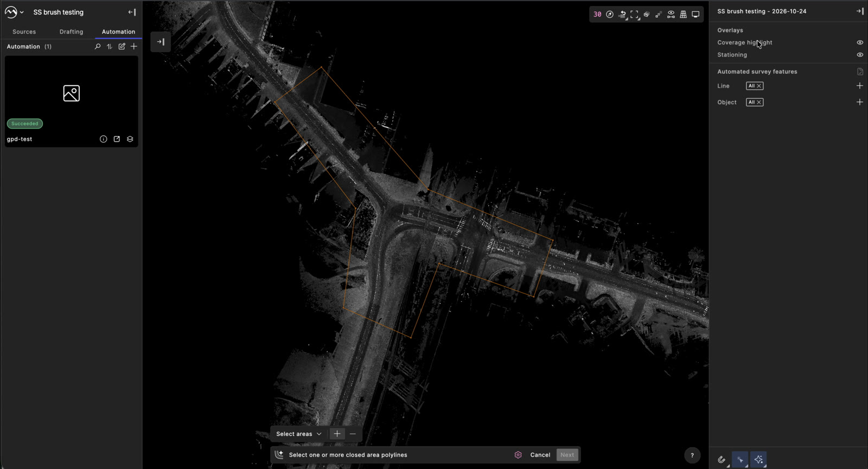Open the magnet snapping options

click(722, 460)
